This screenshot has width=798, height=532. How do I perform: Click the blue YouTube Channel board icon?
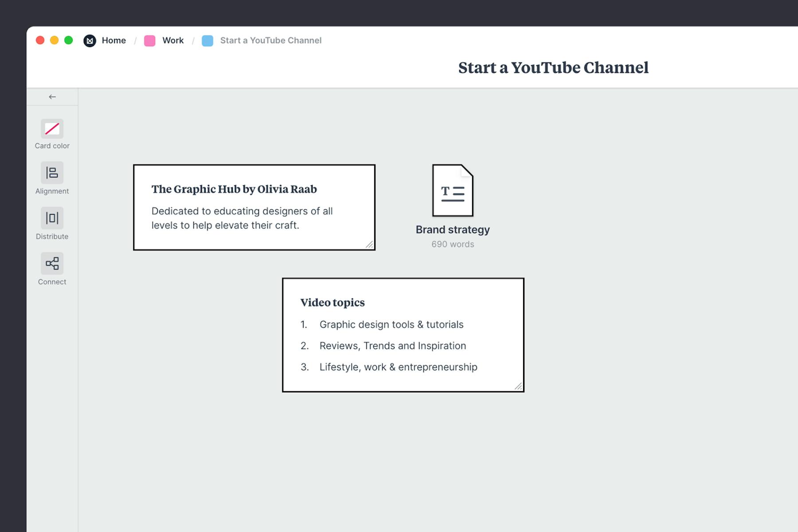(207, 40)
